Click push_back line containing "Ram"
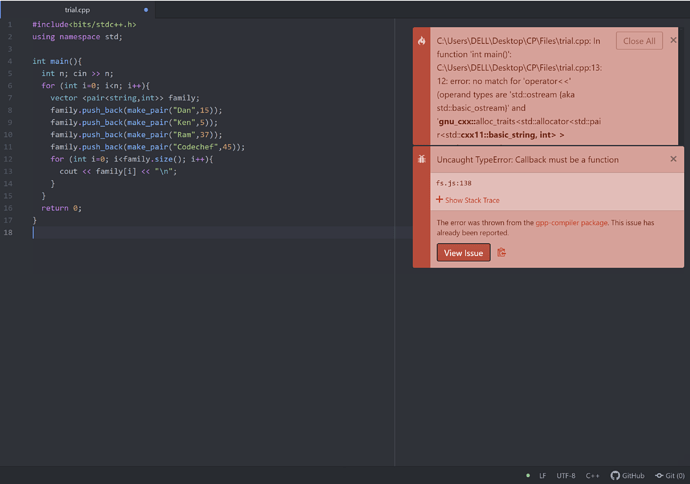This screenshot has height=484, width=690. coord(136,135)
